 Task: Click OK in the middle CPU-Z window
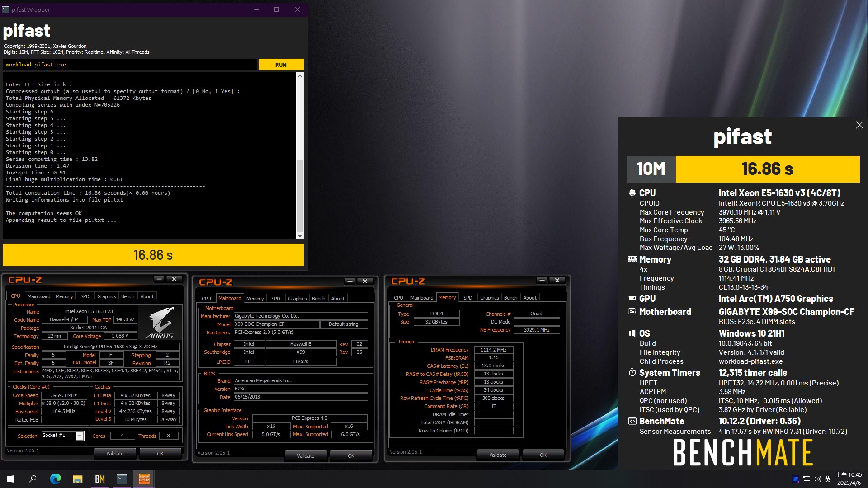(351, 456)
